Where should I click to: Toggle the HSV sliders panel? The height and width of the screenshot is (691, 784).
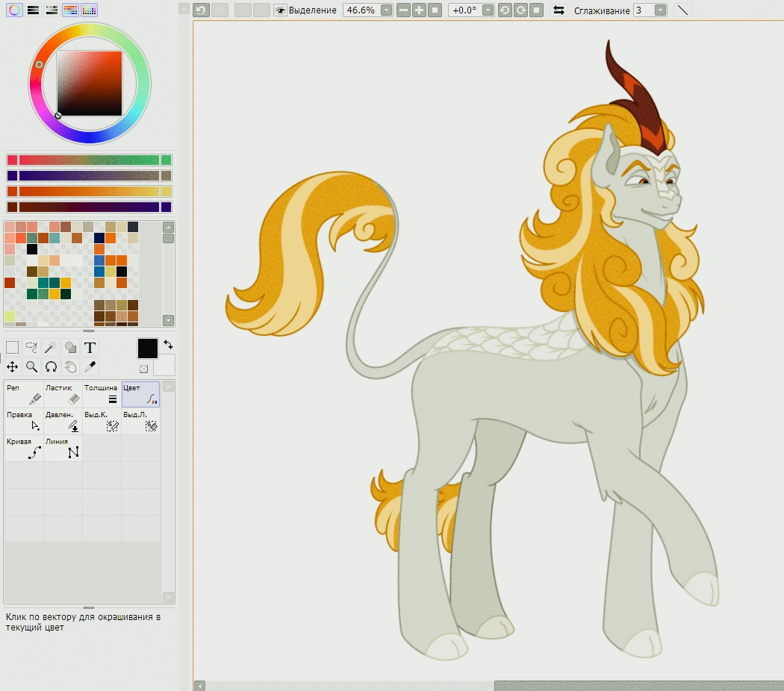52,10
